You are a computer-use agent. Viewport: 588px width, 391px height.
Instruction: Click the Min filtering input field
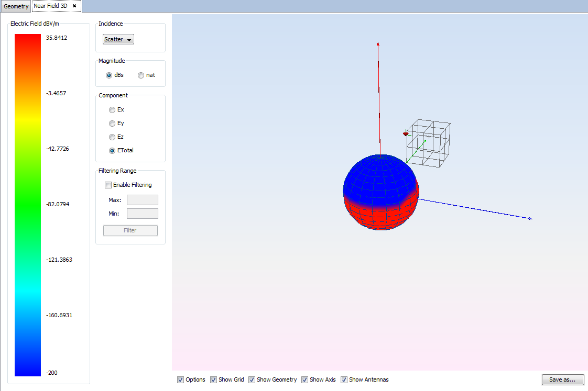pos(142,214)
